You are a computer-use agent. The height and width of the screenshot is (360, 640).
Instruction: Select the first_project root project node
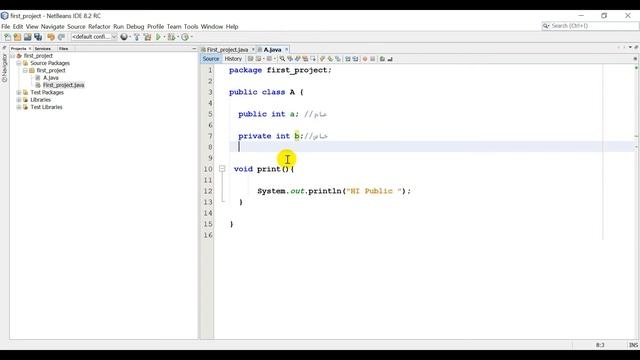coord(38,56)
